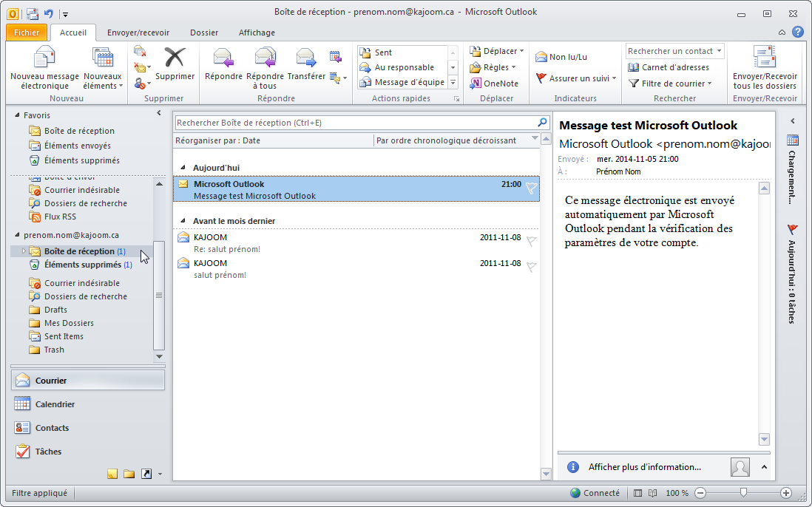Switch to the Calendrier view
Screen dimensions: 812x507
tap(87, 404)
